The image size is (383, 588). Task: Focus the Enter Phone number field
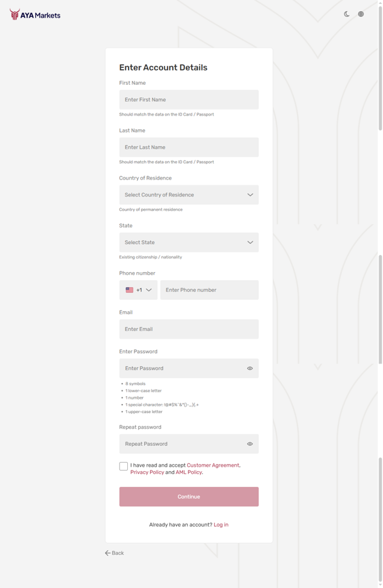[209, 290]
